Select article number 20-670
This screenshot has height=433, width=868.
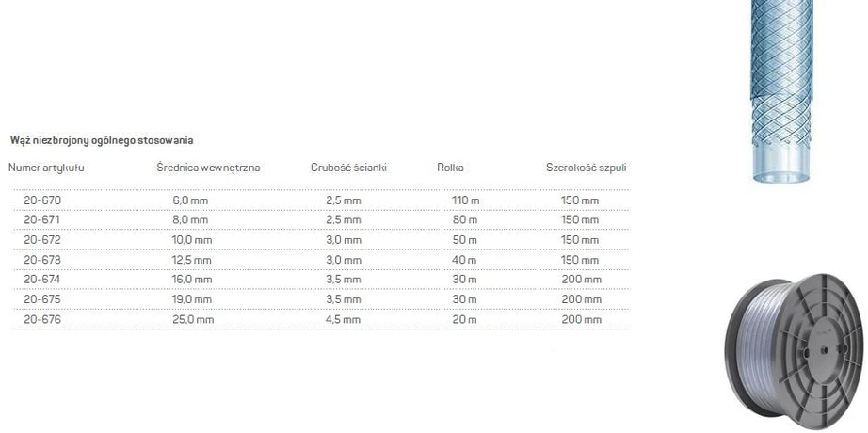pos(42,200)
